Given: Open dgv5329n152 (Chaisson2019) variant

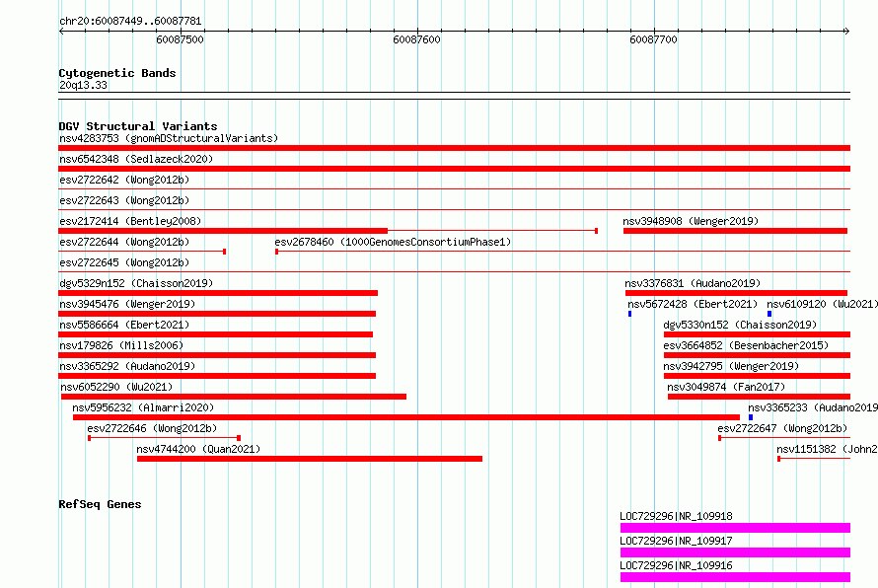Looking at the screenshot, I should point(136,283).
